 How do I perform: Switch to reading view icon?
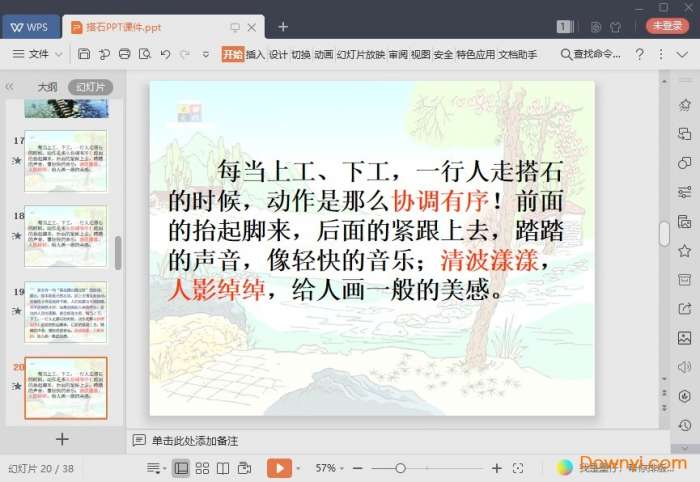point(223,468)
